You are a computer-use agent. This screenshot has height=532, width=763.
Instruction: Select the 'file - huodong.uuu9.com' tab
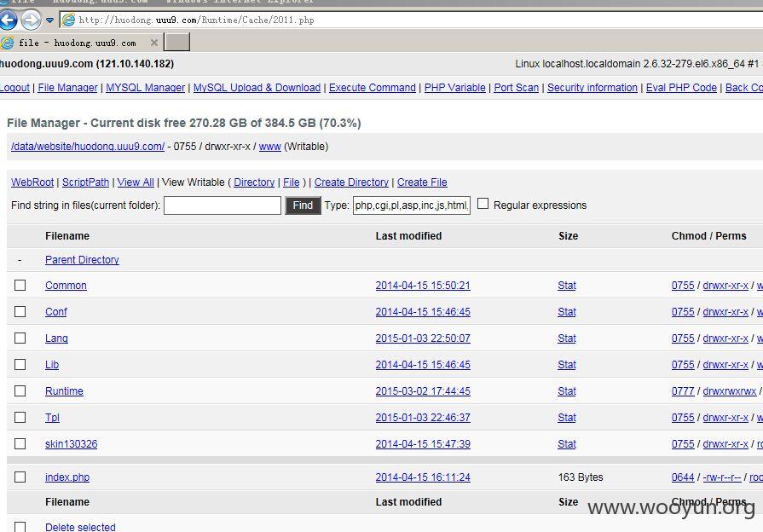click(x=78, y=43)
